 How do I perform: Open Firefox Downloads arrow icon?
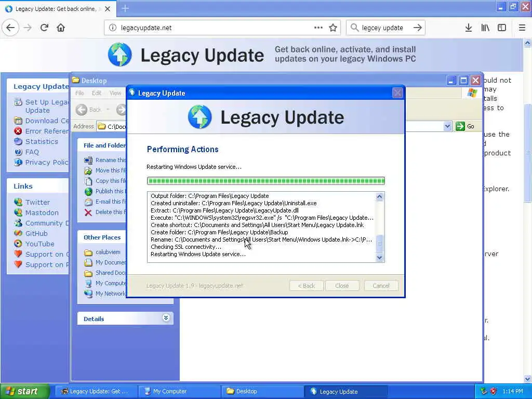point(469,28)
